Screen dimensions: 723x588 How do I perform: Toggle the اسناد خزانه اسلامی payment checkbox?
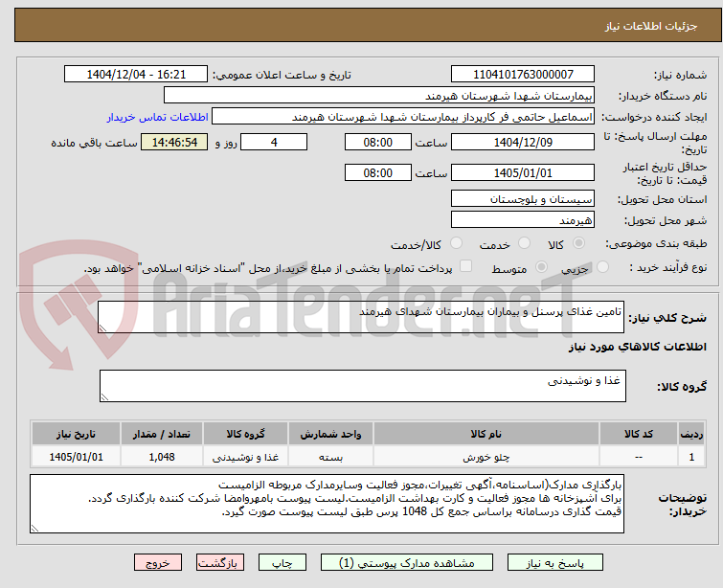pyautogui.click(x=466, y=265)
